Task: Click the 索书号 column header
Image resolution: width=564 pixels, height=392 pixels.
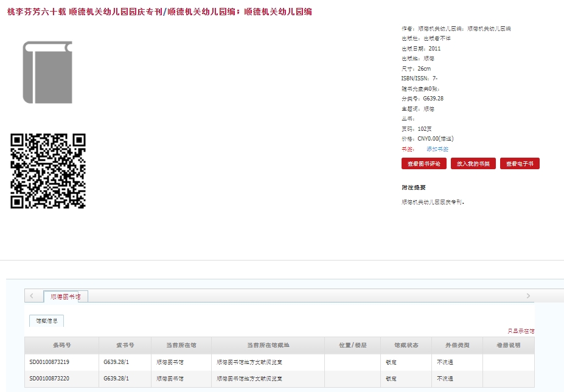Action: pos(125,345)
